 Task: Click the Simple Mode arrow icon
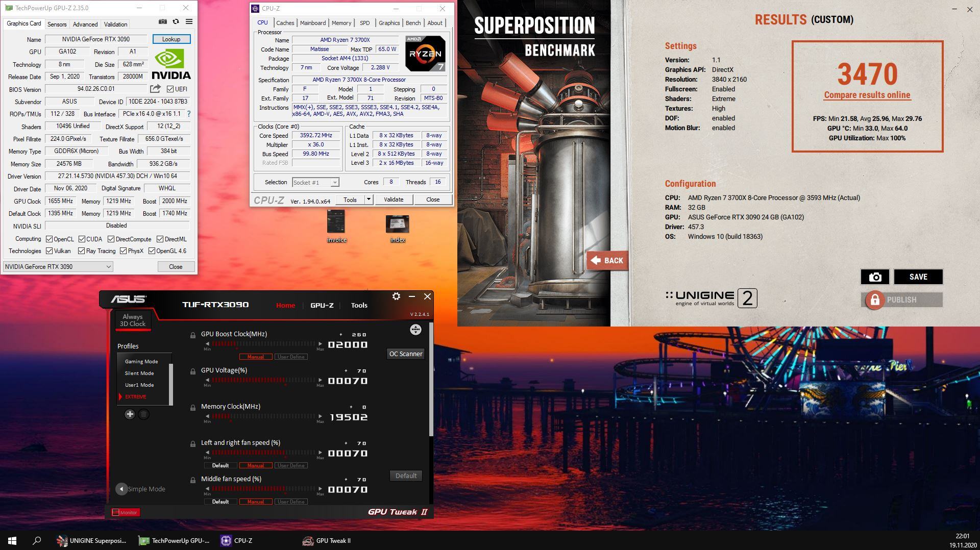coord(121,489)
